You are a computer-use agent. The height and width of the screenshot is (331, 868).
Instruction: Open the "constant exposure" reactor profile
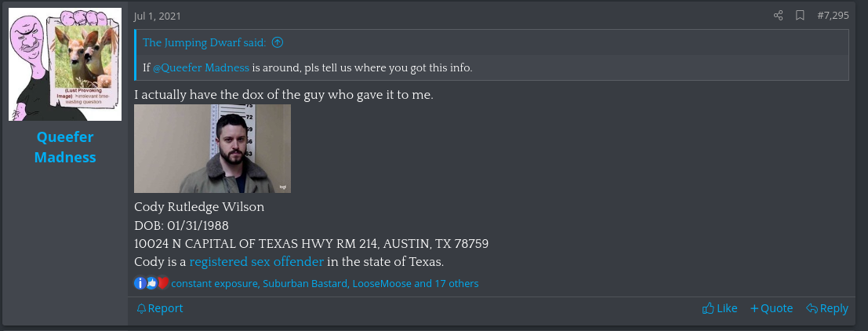tap(214, 284)
